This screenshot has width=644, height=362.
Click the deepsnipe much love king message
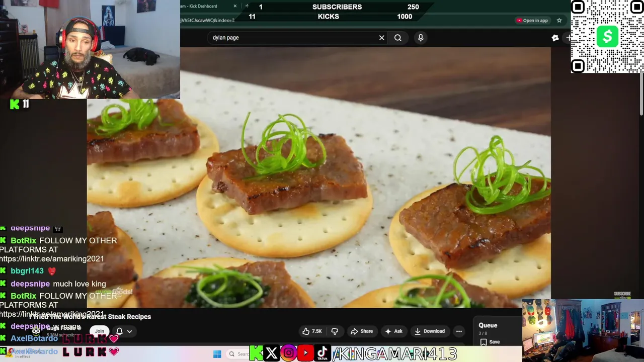point(79,284)
